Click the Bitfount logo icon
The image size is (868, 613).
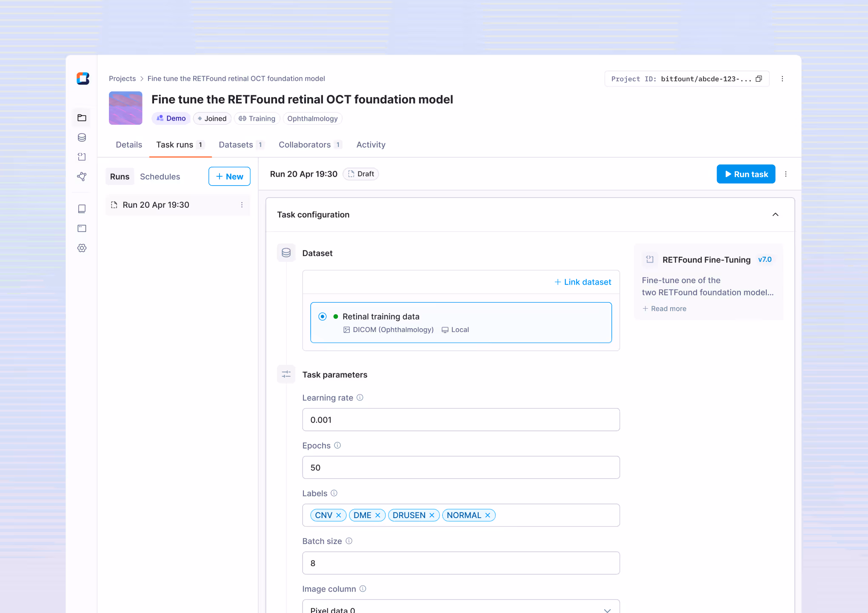tap(83, 78)
